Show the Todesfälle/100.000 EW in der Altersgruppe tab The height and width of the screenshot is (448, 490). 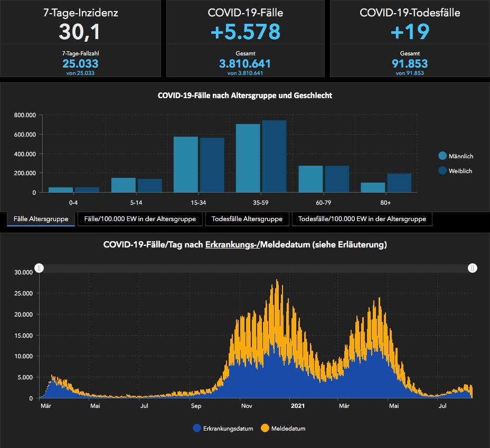[362, 219]
